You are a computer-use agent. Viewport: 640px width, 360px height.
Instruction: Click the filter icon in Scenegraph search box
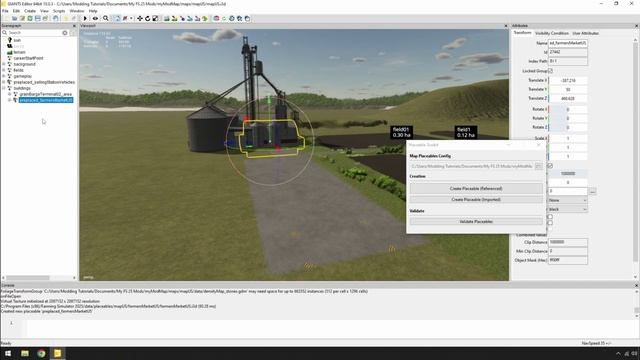click(65, 33)
